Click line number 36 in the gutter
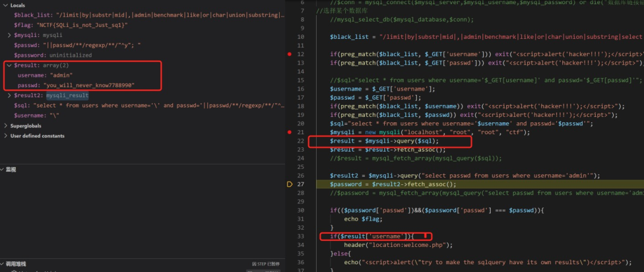 tap(302, 262)
